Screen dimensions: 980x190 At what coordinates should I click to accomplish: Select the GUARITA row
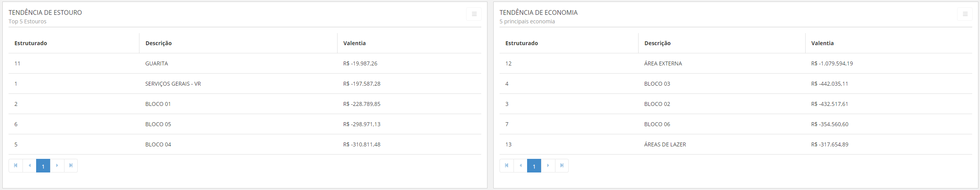tap(157, 63)
